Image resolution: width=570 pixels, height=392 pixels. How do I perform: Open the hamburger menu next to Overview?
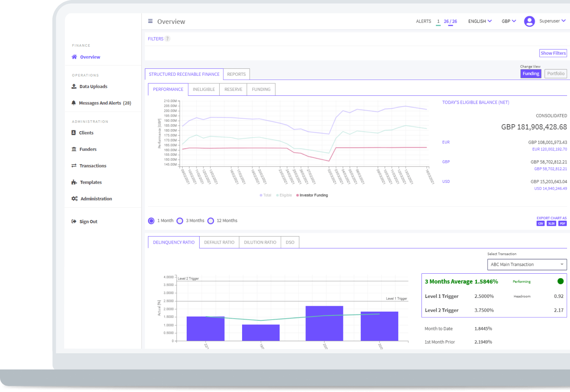[x=150, y=21]
